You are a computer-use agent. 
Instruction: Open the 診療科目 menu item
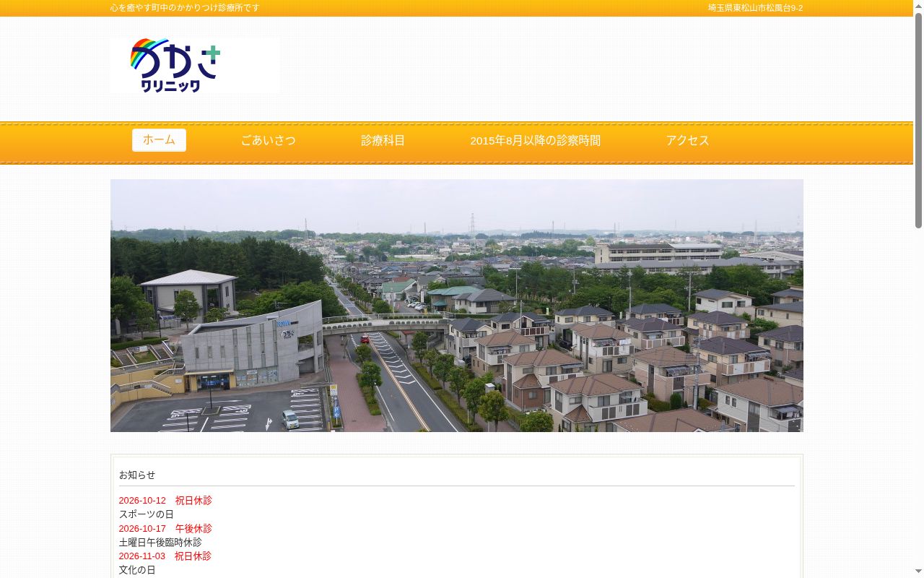[383, 141]
